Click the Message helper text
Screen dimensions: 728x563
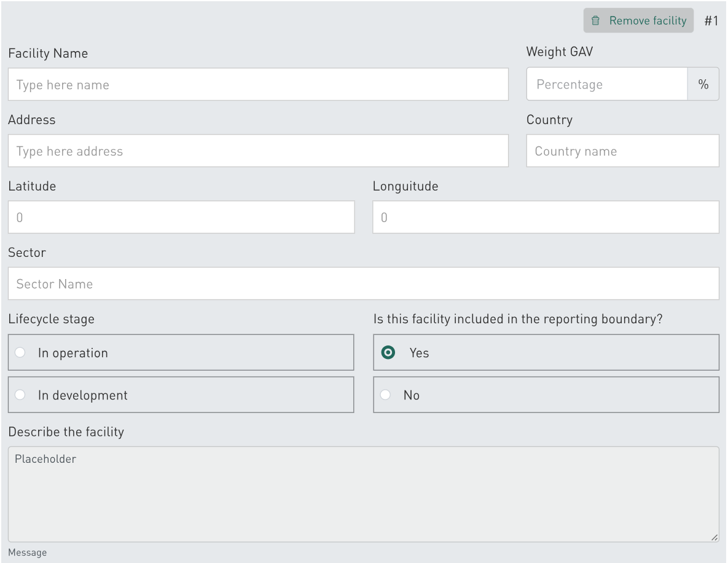28,553
